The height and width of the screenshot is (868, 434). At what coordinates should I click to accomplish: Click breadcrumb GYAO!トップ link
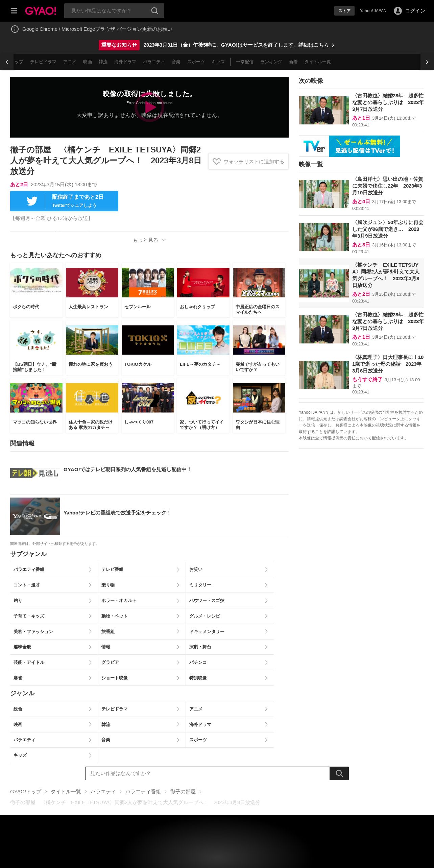(26, 792)
